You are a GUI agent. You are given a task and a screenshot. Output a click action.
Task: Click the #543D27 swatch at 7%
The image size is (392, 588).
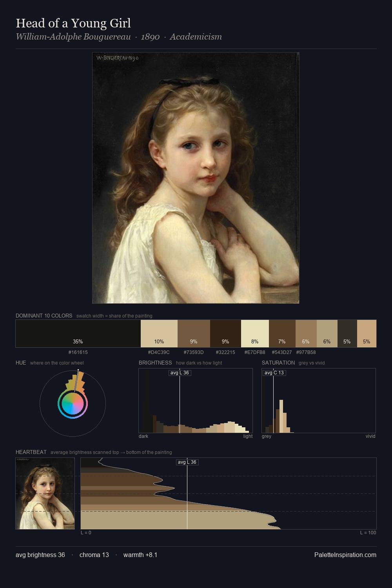coord(282,334)
